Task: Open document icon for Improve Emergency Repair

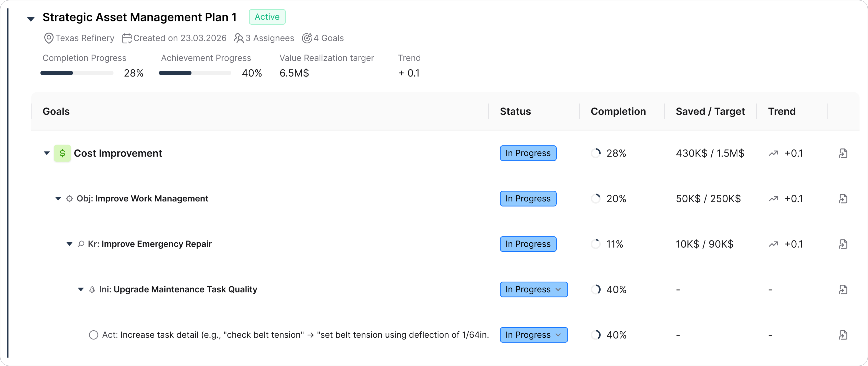Action: click(843, 244)
